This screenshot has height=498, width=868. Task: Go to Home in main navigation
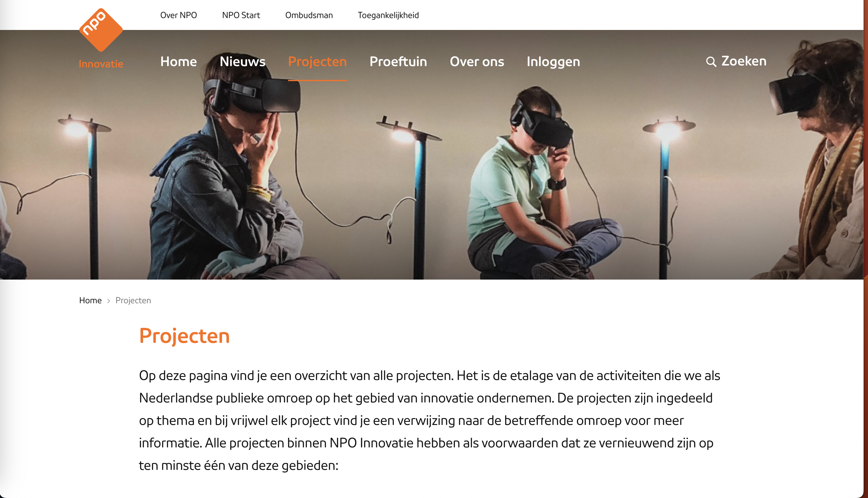[x=178, y=61]
